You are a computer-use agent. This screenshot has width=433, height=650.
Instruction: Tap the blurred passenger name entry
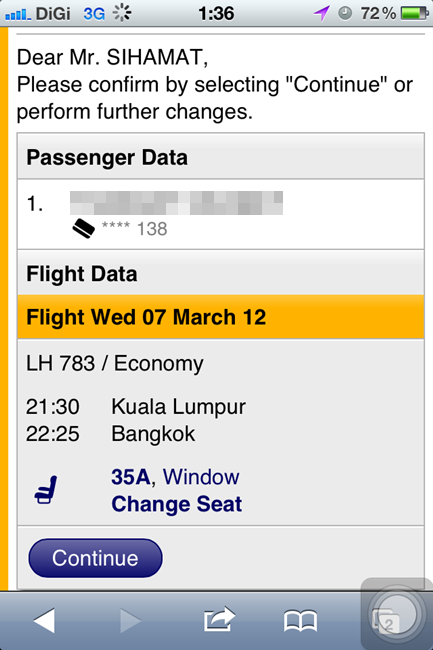point(176,203)
